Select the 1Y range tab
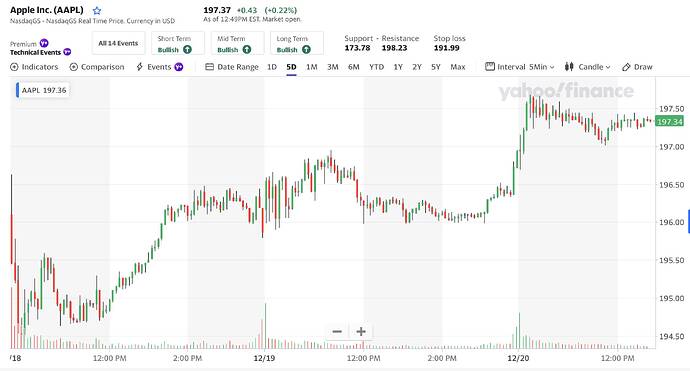The width and height of the screenshot is (690, 371). 398,67
